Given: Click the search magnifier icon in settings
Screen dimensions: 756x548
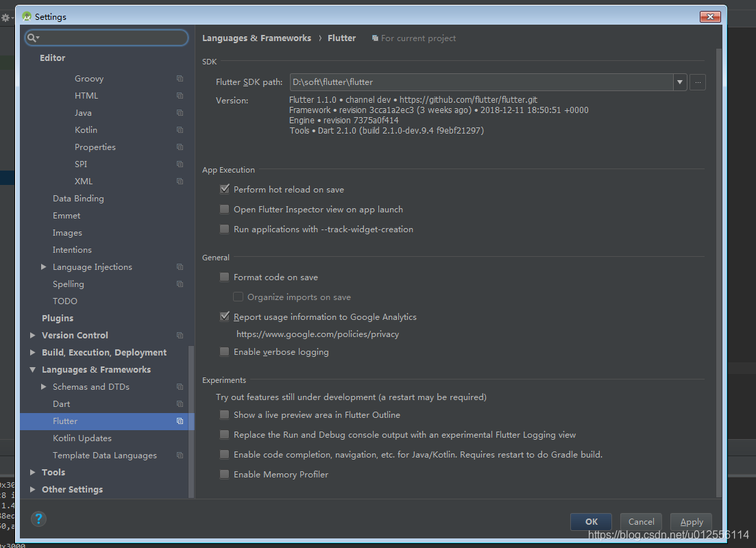Looking at the screenshot, I should pyautogui.click(x=32, y=38).
